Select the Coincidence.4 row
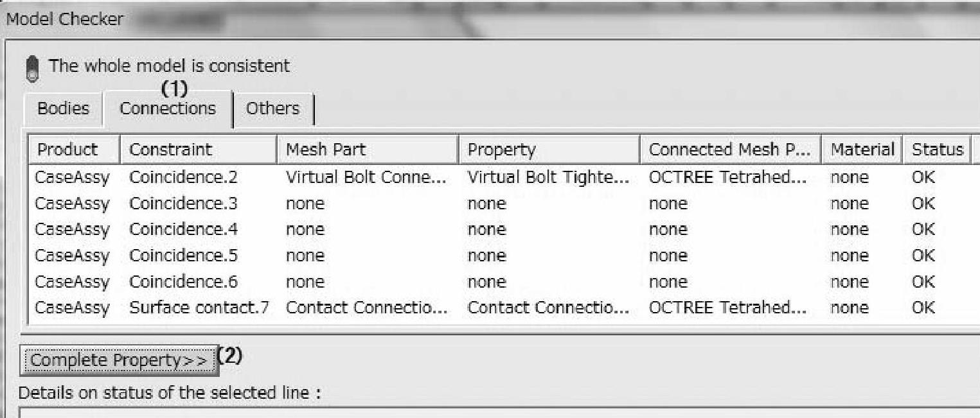 point(183,230)
